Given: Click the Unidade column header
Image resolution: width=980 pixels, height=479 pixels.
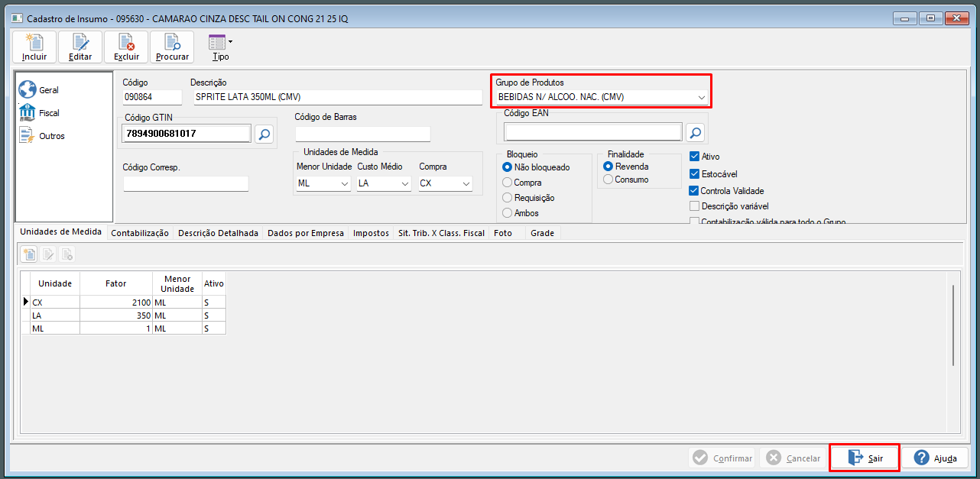Looking at the screenshot, I should pos(55,283).
